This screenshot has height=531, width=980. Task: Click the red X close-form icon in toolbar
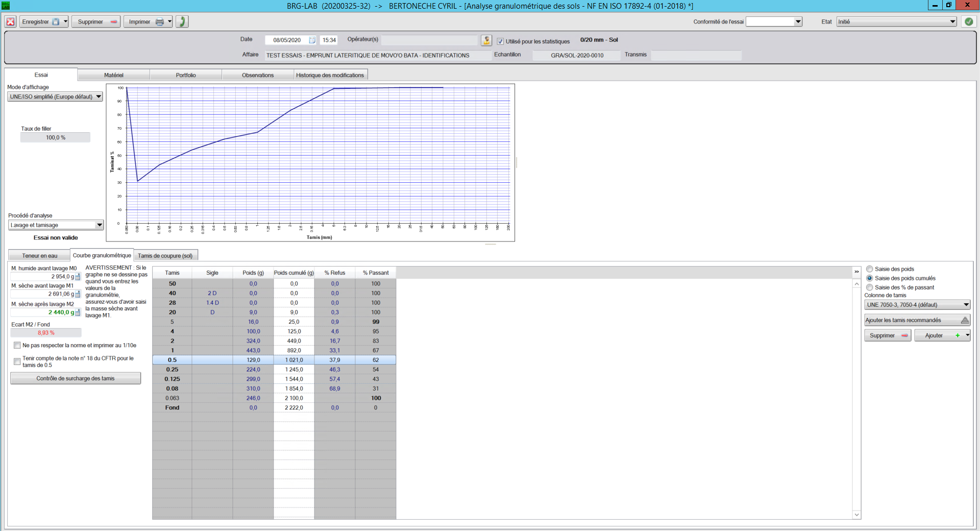click(10, 22)
